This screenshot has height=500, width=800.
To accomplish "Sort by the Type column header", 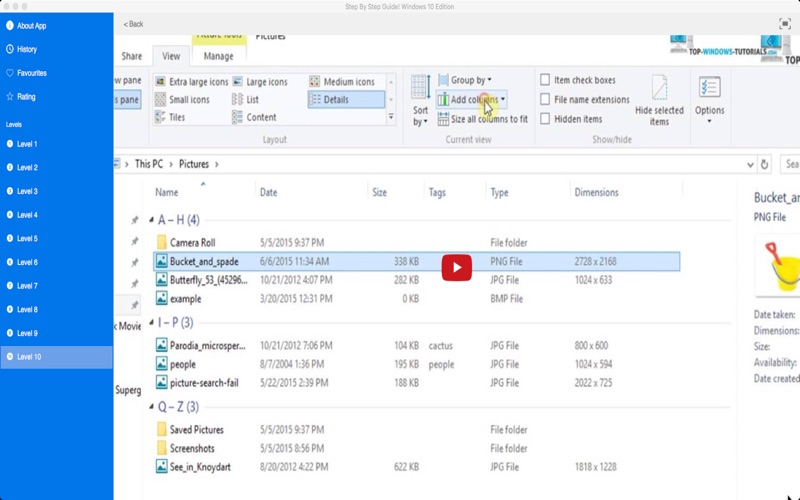I will click(499, 192).
